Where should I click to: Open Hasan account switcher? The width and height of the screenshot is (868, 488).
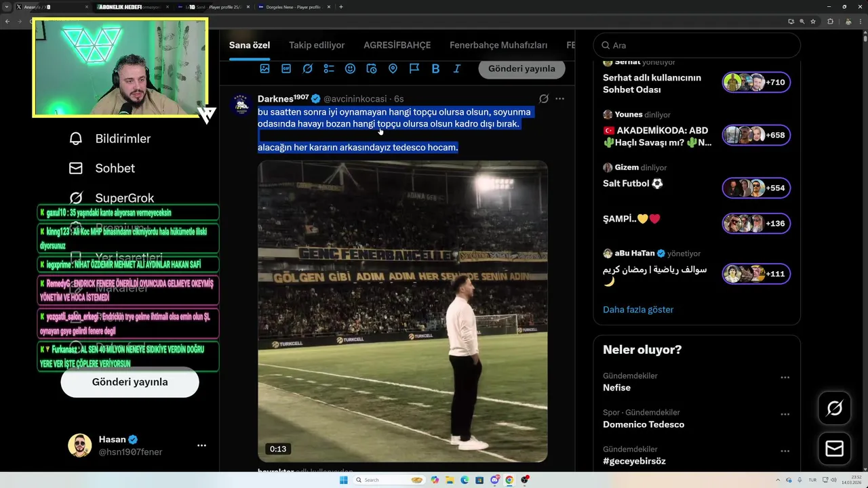138,445
